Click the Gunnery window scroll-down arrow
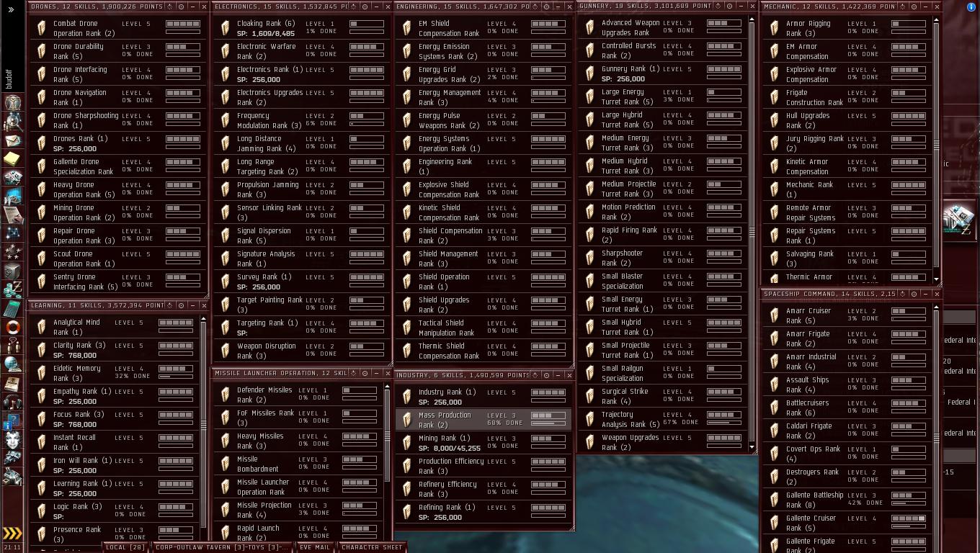The width and height of the screenshot is (980, 553). (x=753, y=447)
